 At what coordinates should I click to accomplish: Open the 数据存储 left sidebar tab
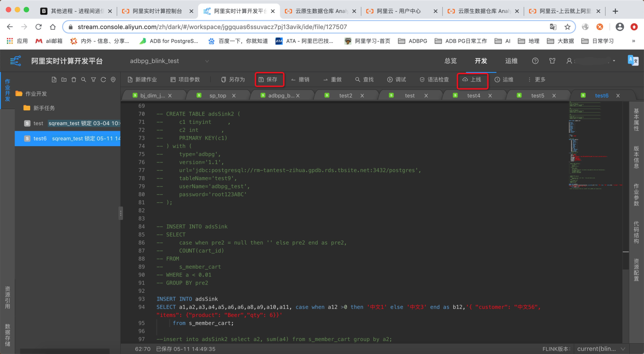click(7, 335)
